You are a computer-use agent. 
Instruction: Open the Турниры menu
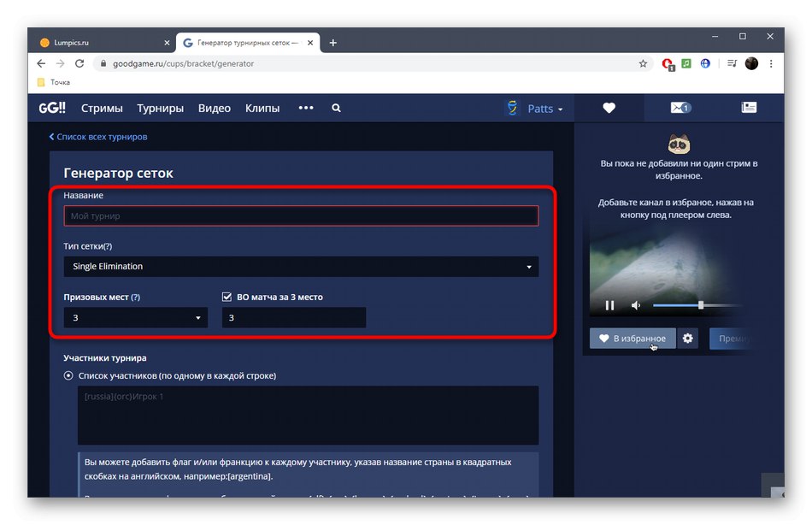tap(160, 108)
